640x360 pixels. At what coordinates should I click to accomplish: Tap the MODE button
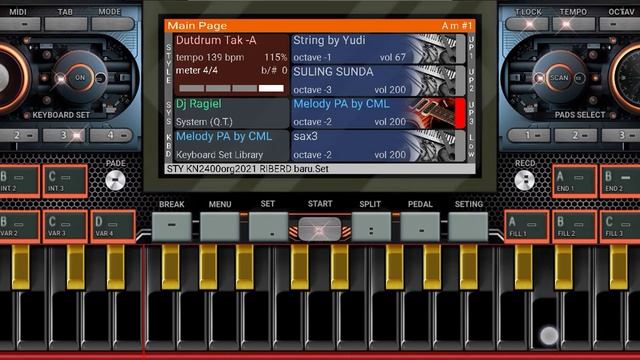tap(113, 24)
